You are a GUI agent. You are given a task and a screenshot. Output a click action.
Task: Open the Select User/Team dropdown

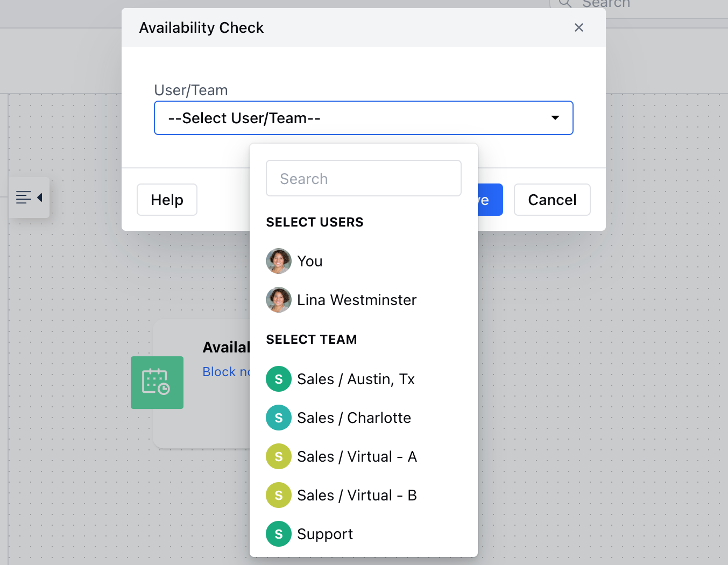(x=364, y=118)
